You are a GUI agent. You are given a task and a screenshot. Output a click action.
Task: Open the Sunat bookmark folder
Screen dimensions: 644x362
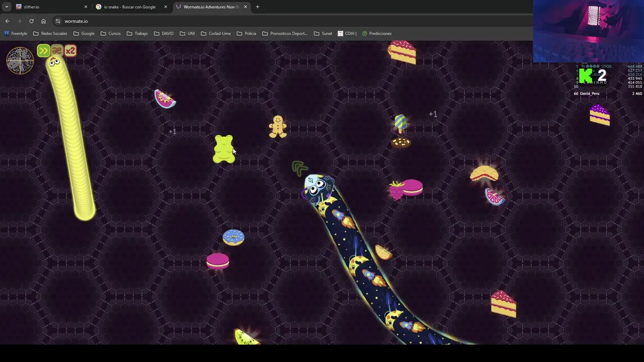pos(323,34)
